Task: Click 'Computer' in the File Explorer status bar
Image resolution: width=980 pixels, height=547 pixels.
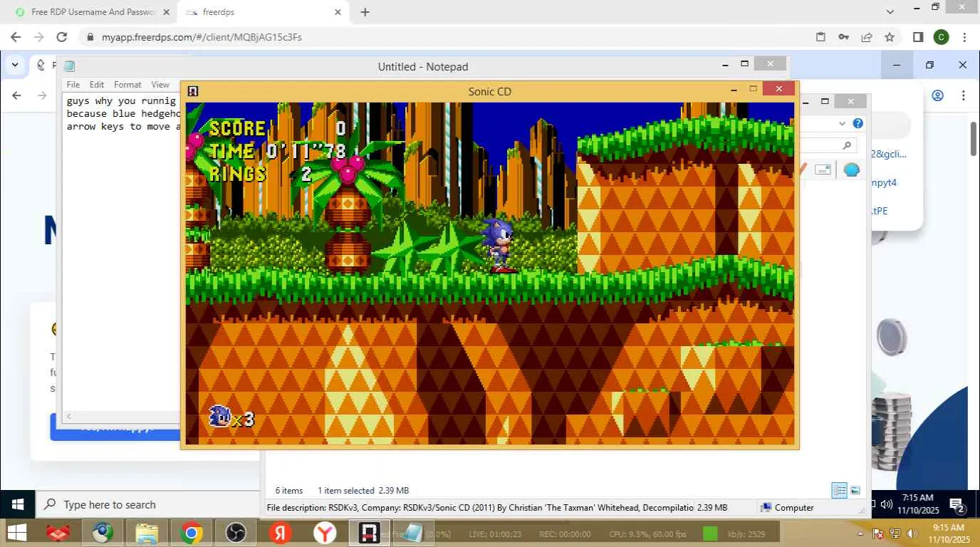Action: pyautogui.click(x=793, y=508)
